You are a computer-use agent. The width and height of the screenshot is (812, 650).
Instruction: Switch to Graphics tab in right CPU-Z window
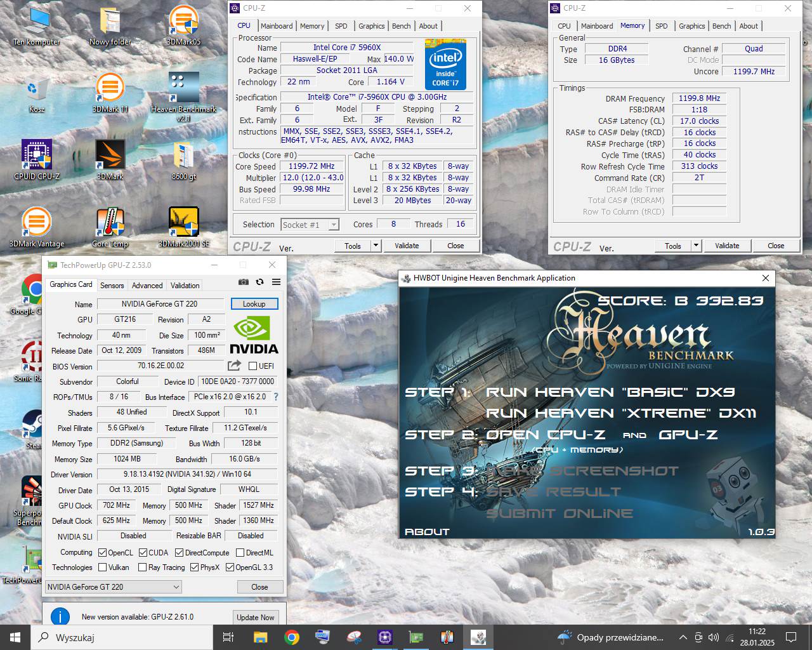(691, 26)
